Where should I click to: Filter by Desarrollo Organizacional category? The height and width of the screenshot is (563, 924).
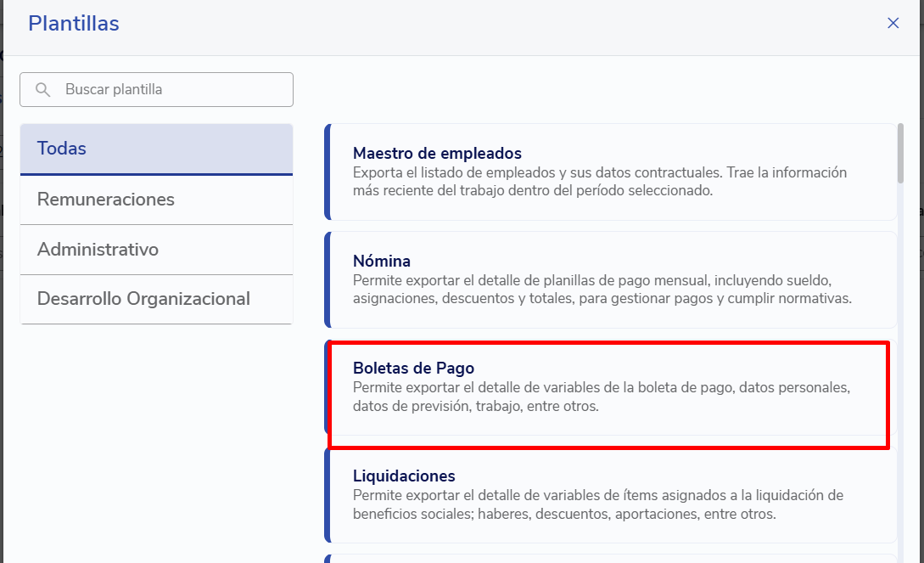coord(156,299)
